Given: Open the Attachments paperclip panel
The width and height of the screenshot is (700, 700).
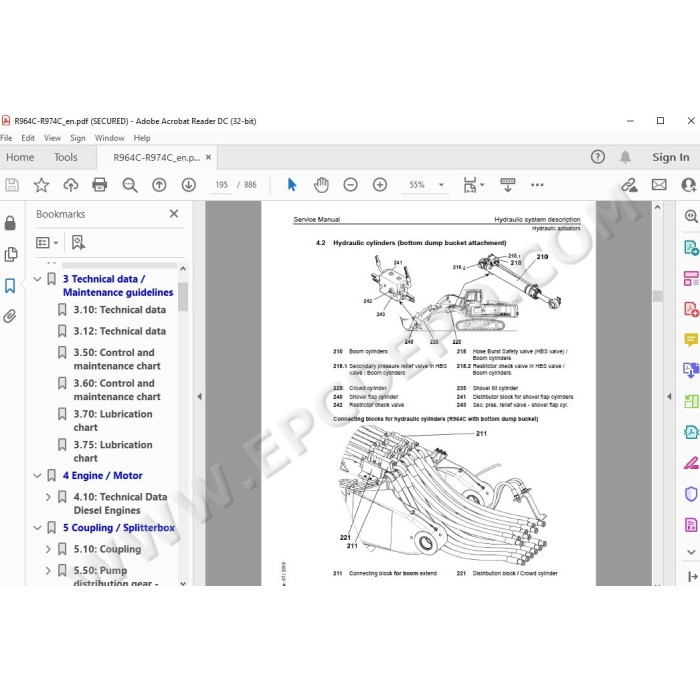Looking at the screenshot, I should click(10, 316).
